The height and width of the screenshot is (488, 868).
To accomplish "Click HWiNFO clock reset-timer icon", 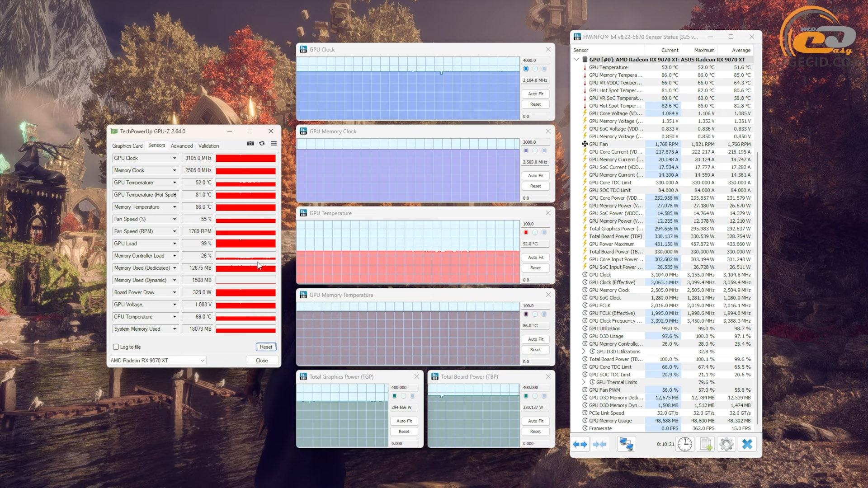I will pyautogui.click(x=685, y=444).
